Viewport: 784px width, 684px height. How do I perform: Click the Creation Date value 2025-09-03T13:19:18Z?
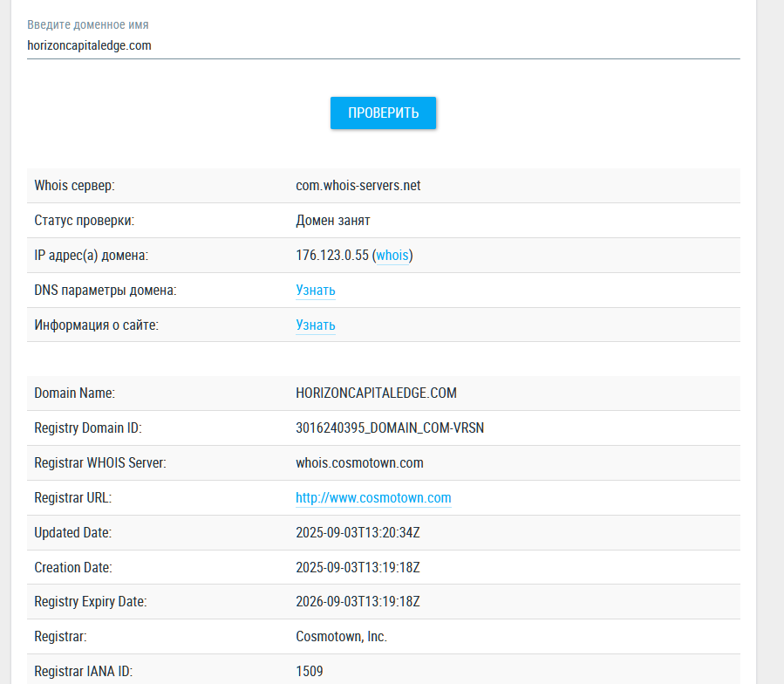[358, 567]
